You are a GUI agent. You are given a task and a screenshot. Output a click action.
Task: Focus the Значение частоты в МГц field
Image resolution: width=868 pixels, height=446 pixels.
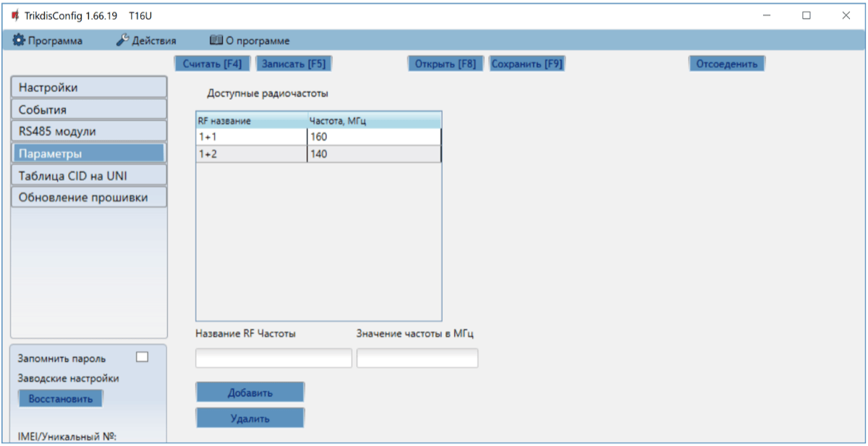[417, 358]
